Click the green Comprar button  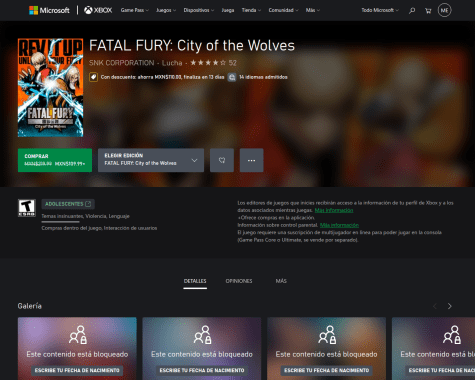click(x=55, y=160)
